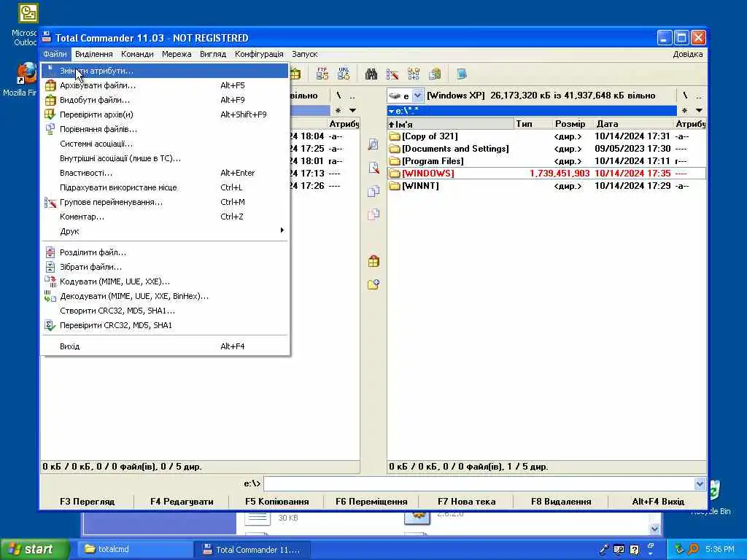The image size is (747, 560).
Task: Choose Змінити атрибути menu item
Action: (165, 71)
